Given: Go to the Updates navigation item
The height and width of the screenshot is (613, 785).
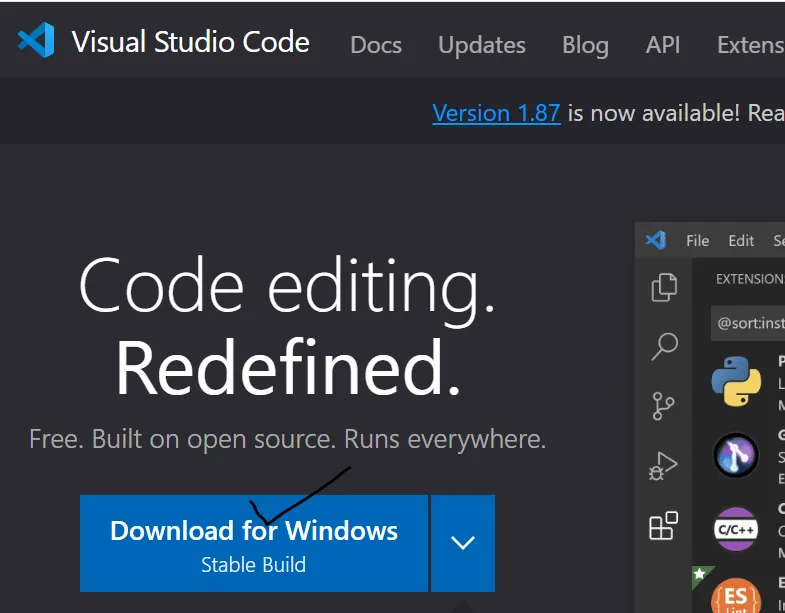Looking at the screenshot, I should (x=482, y=45).
